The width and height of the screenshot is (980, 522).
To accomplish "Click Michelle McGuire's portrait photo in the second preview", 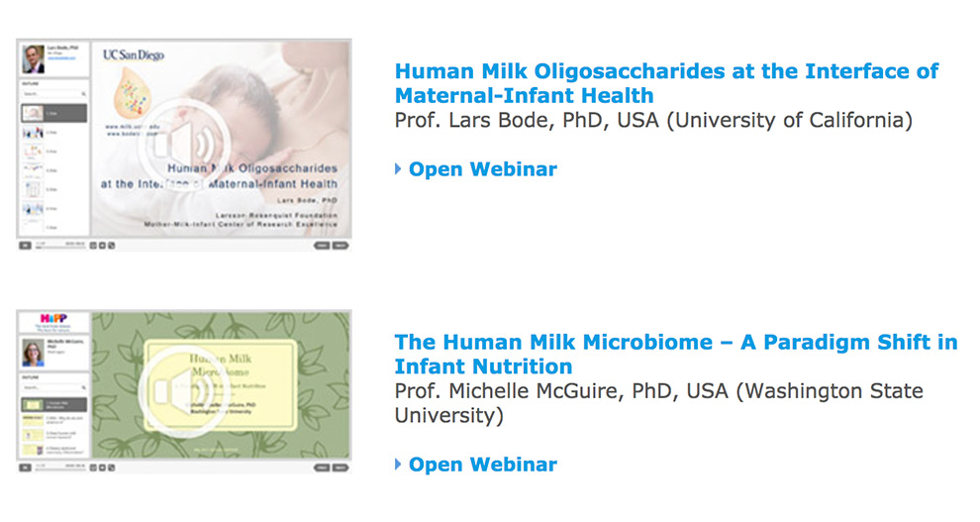I will point(33,353).
